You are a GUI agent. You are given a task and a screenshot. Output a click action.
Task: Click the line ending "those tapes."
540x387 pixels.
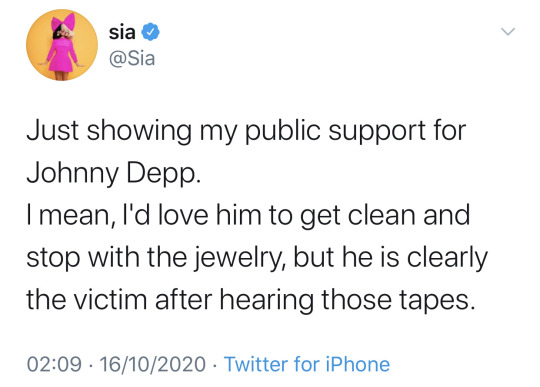click(x=251, y=300)
